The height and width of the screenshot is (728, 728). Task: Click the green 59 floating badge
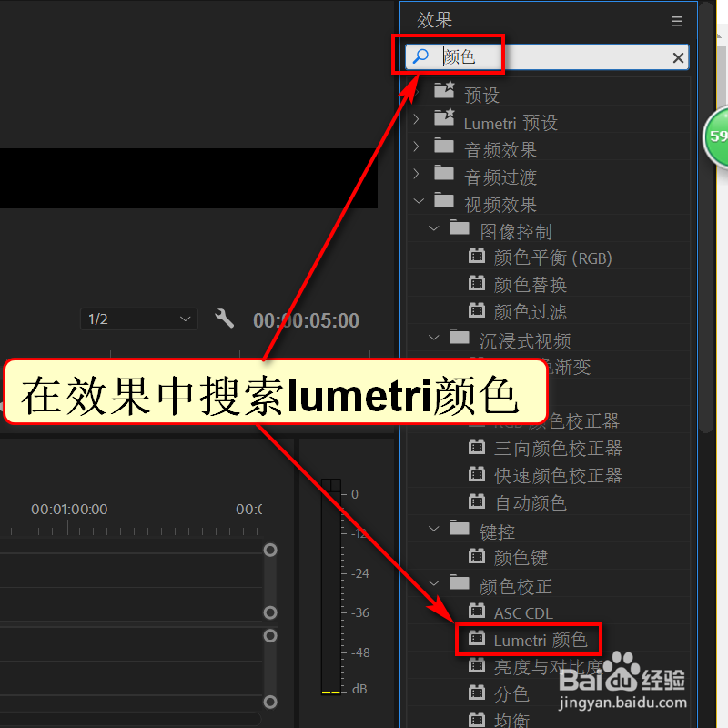pos(715,136)
